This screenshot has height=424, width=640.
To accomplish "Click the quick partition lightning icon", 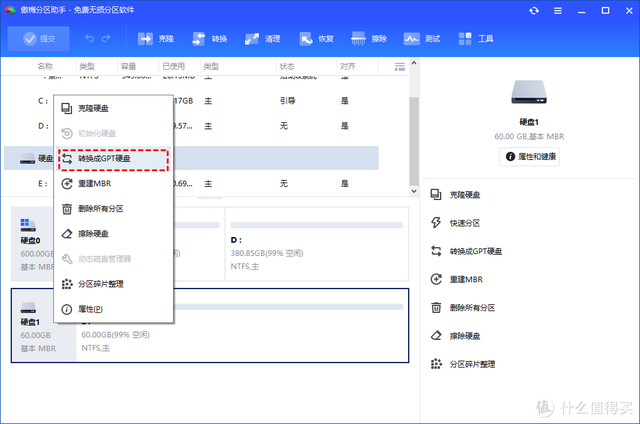I will 436,223.
